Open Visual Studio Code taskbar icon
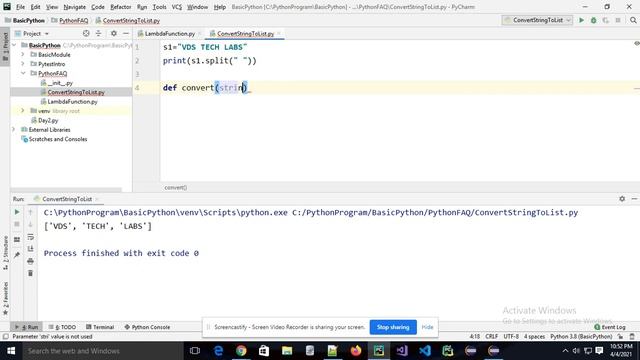The image size is (640, 360). 425,351
